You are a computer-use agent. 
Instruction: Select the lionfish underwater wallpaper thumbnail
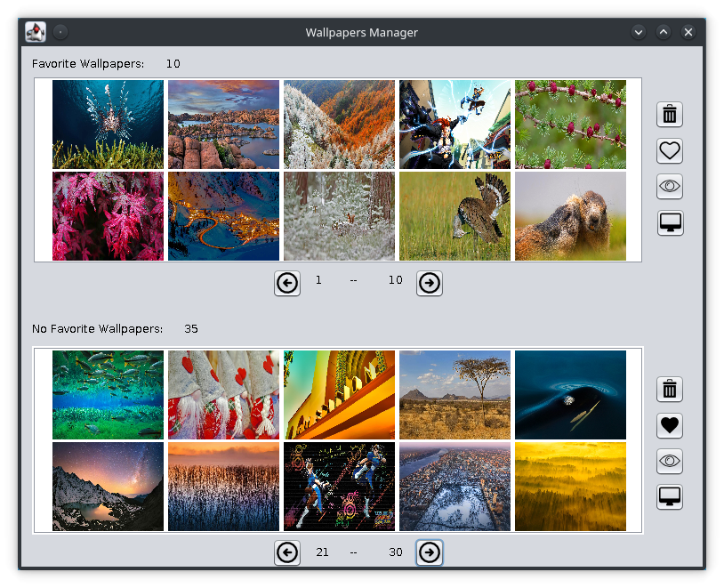[x=108, y=125]
